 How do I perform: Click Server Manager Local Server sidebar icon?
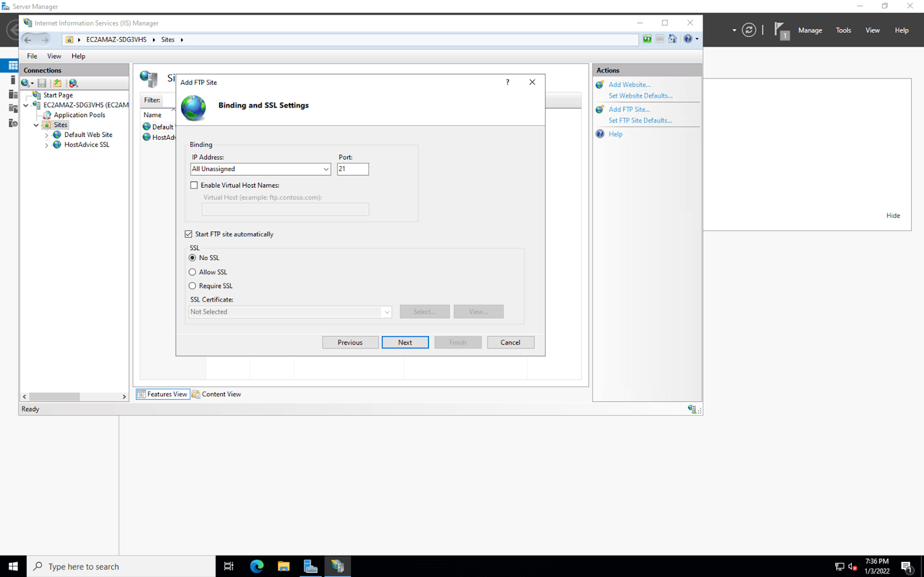tap(13, 80)
